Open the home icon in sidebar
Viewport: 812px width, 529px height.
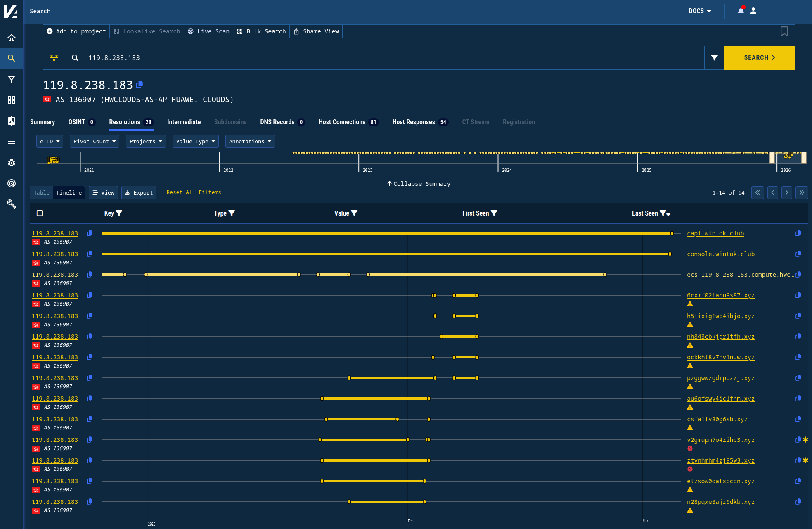pos(12,38)
